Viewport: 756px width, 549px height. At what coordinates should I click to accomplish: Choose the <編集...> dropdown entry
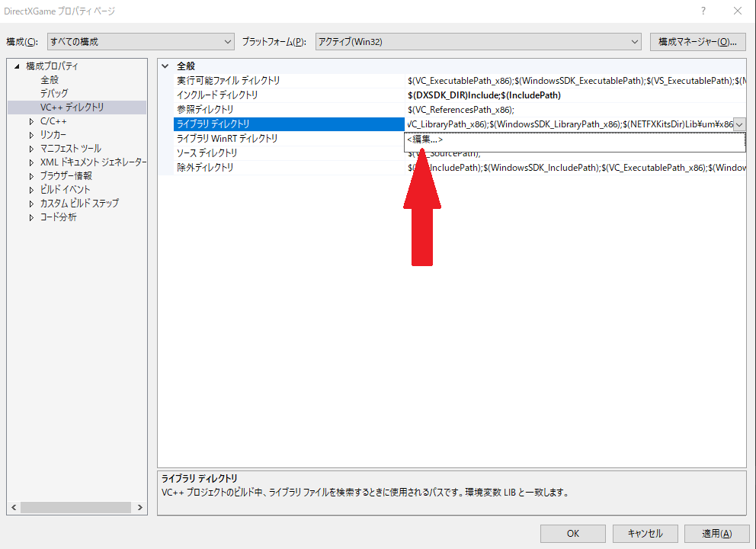pyautogui.click(x=575, y=140)
